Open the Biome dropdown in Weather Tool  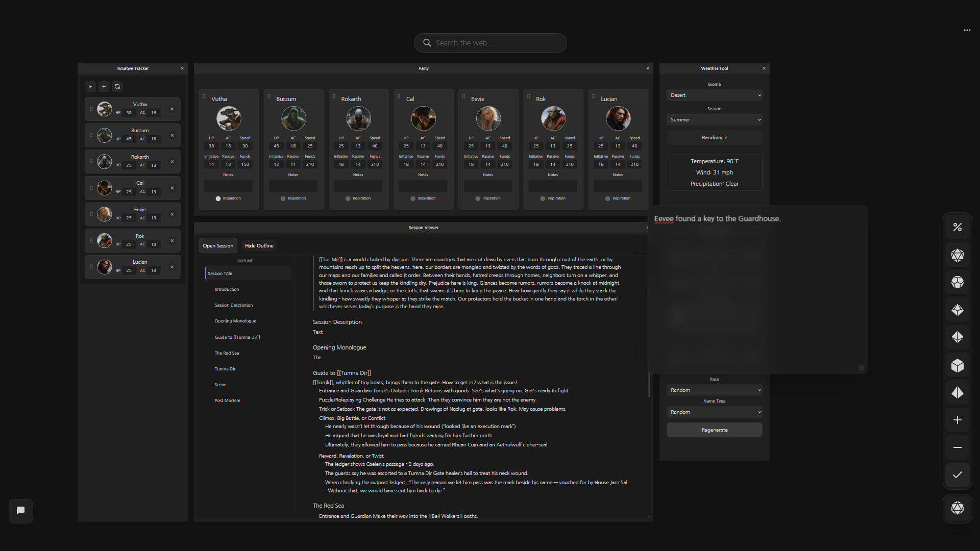(x=714, y=95)
